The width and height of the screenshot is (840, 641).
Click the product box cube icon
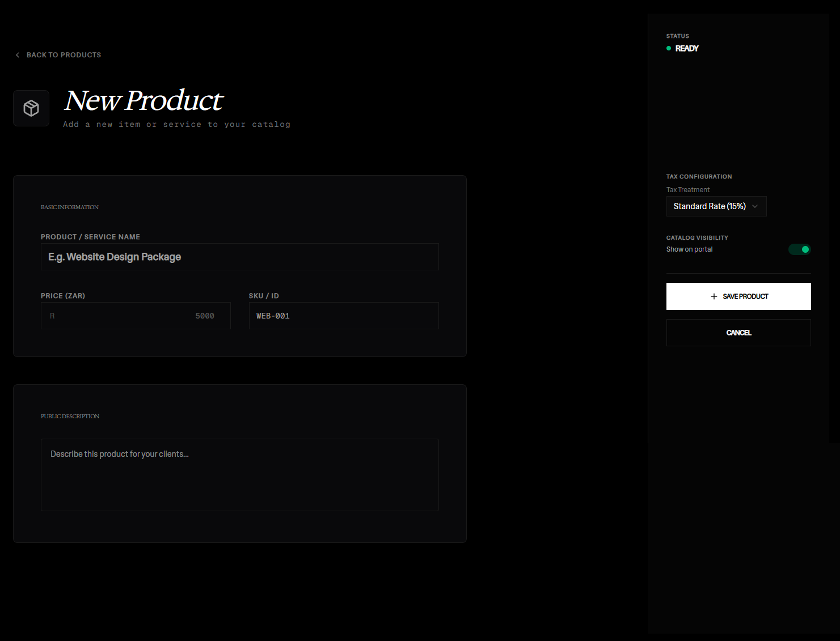pos(31,108)
